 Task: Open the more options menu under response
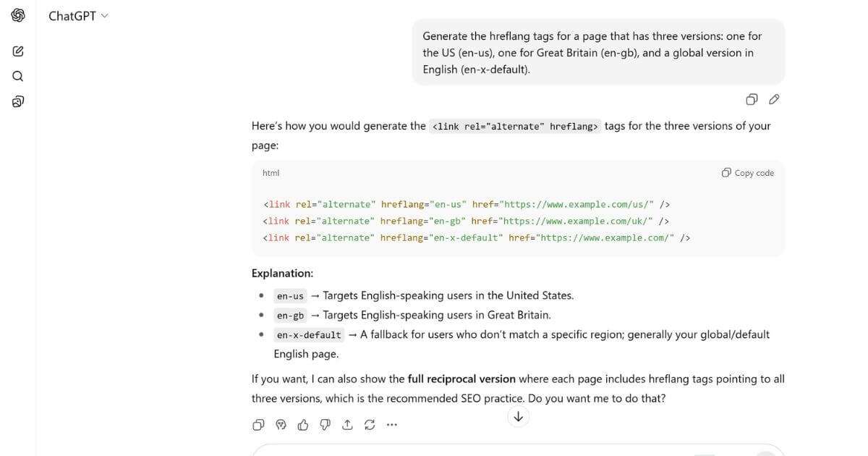(x=391, y=424)
